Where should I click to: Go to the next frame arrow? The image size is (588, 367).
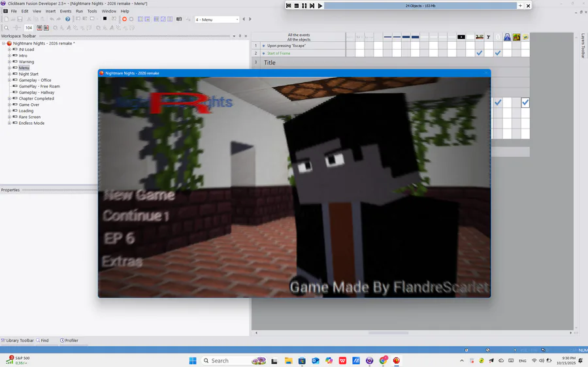[250, 19]
